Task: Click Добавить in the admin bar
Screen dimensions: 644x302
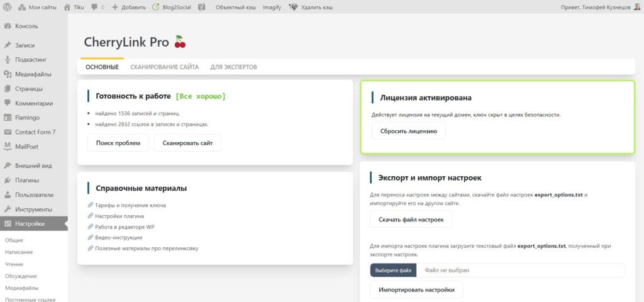Action: pyautogui.click(x=128, y=7)
